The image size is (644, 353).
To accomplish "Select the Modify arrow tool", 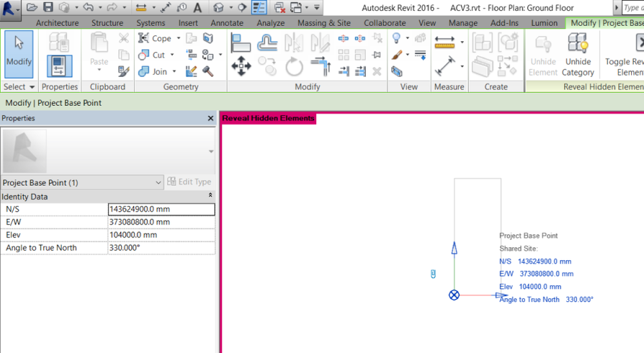I will point(19,54).
